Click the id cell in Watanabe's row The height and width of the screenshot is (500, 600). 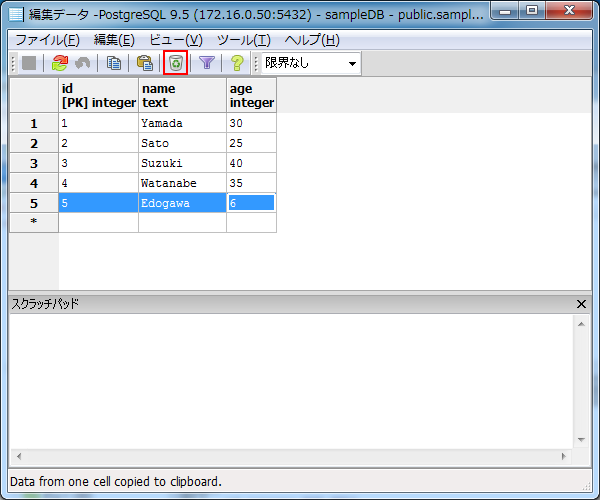click(x=98, y=183)
